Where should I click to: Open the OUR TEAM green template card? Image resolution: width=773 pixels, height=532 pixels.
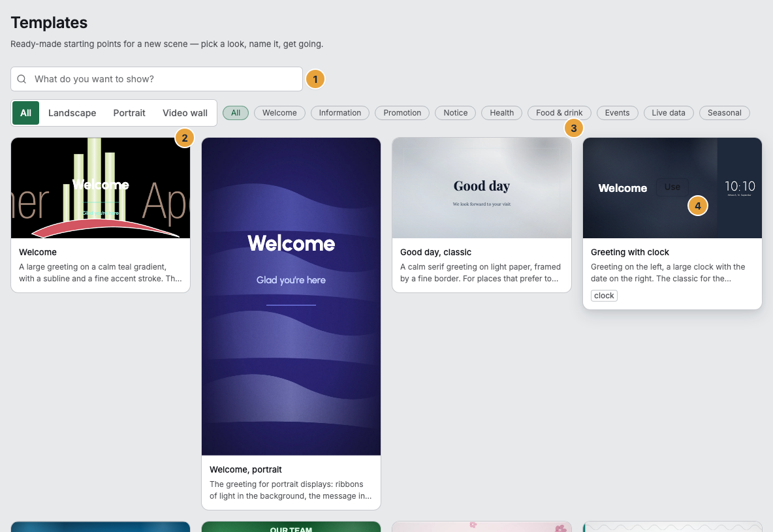(291, 527)
